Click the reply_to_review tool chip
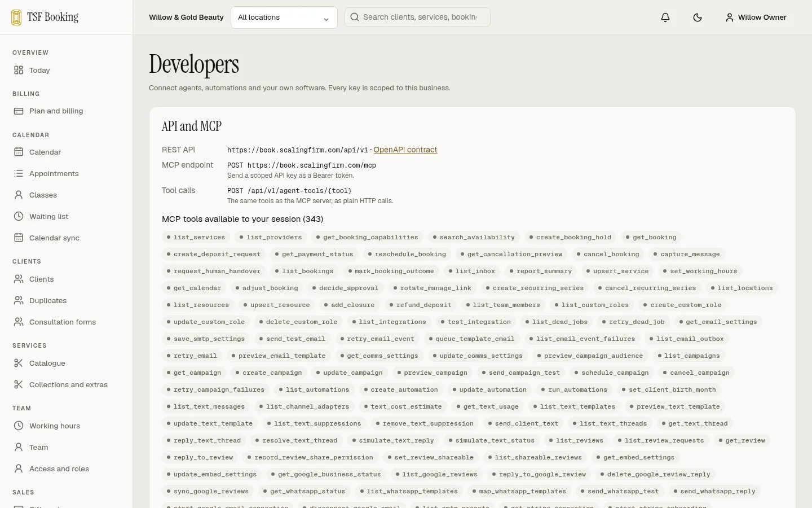Viewport: 812px width, 508px height. 200,458
